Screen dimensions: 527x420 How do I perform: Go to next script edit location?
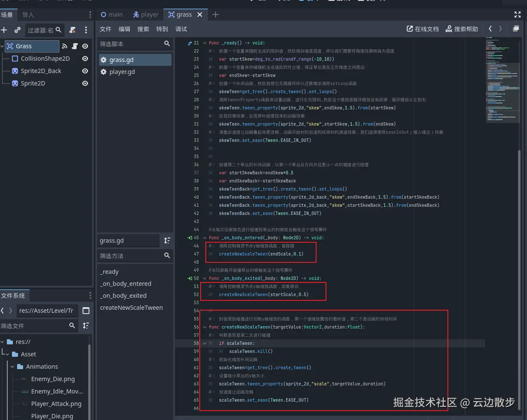click(500, 29)
